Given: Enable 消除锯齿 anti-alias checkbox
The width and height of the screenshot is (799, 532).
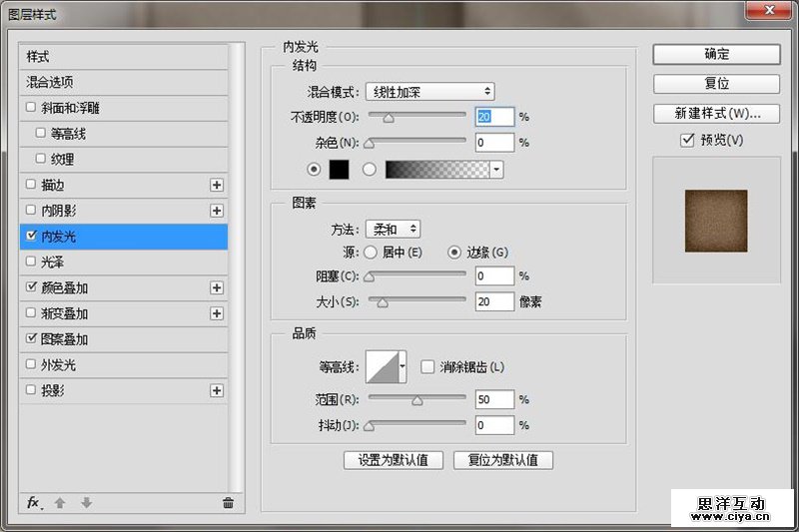Looking at the screenshot, I should pyautogui.click(x=427, y=366).
